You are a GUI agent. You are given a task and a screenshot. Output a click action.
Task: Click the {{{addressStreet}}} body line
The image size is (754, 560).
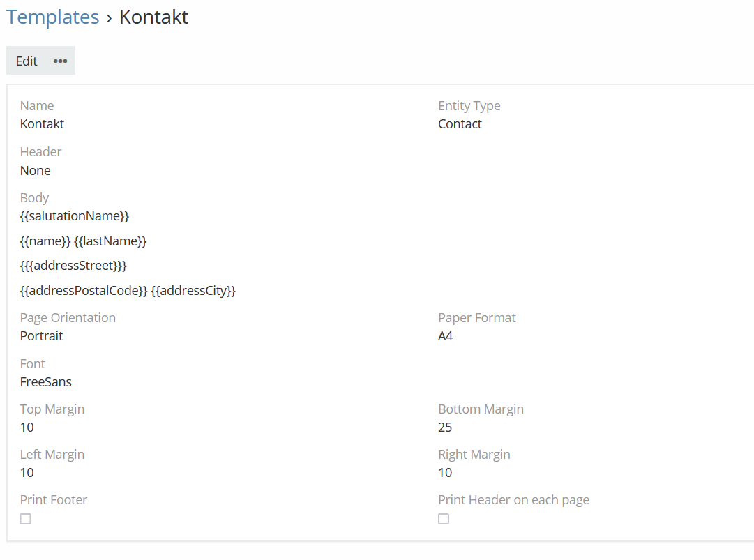pyautogui.click(x=73, y=266)
